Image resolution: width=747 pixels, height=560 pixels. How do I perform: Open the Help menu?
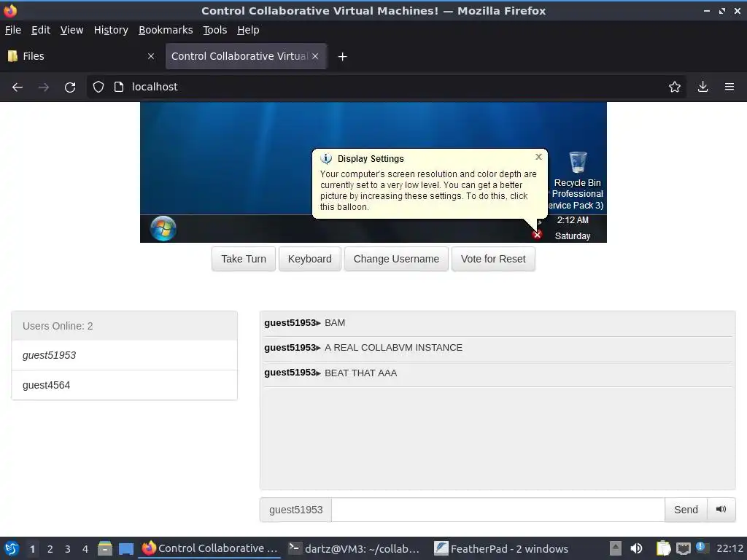tap(248, 30)
